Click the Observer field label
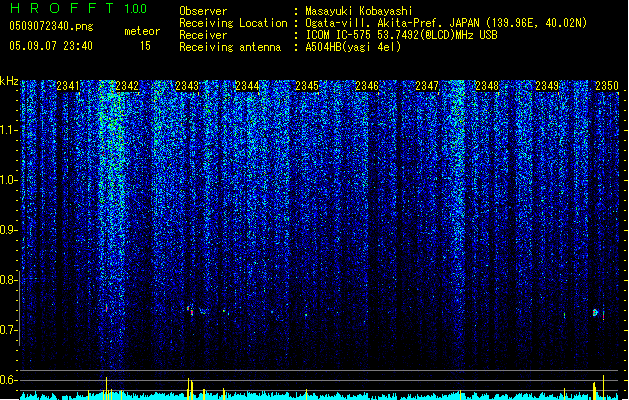The width and height of the screenshot is (629, 400). click(203, 11)
